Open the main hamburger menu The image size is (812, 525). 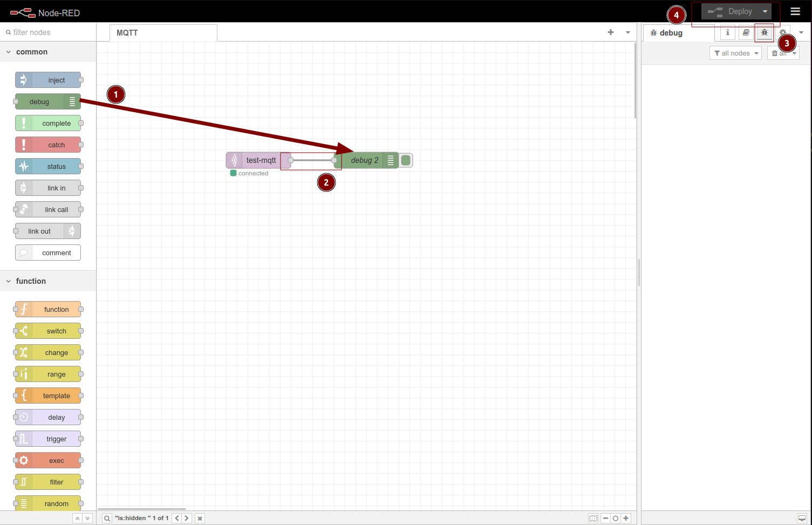tap(795, 11)
